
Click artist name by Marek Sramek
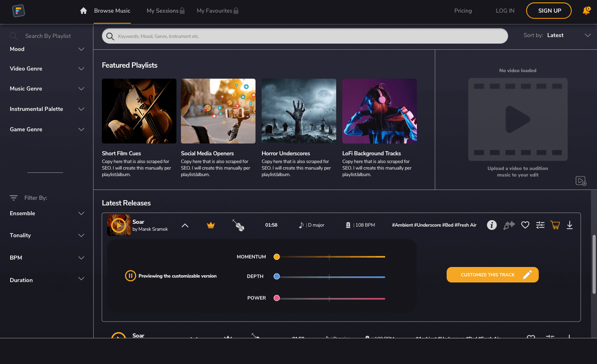(150, 229)
